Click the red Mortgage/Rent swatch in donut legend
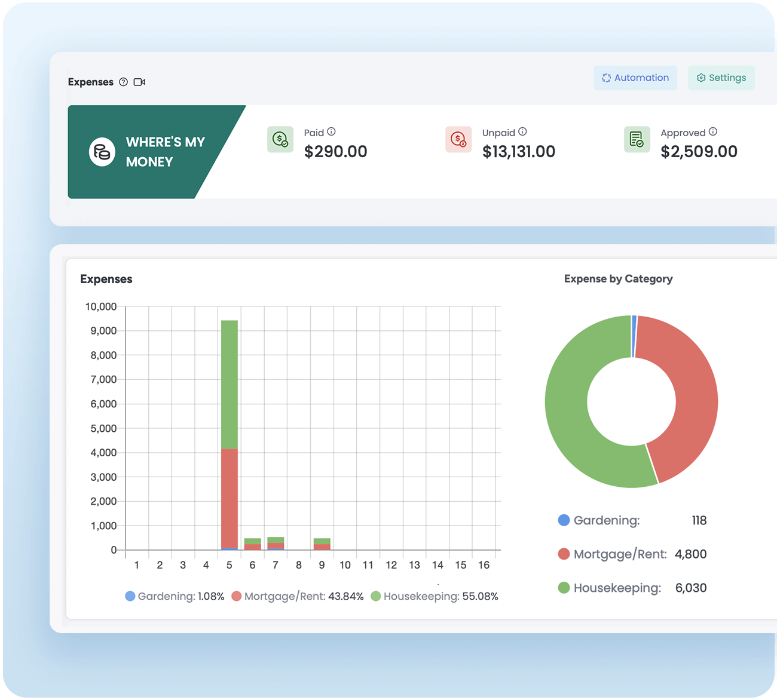The image size is (777, 700). [x=564, y=554]
